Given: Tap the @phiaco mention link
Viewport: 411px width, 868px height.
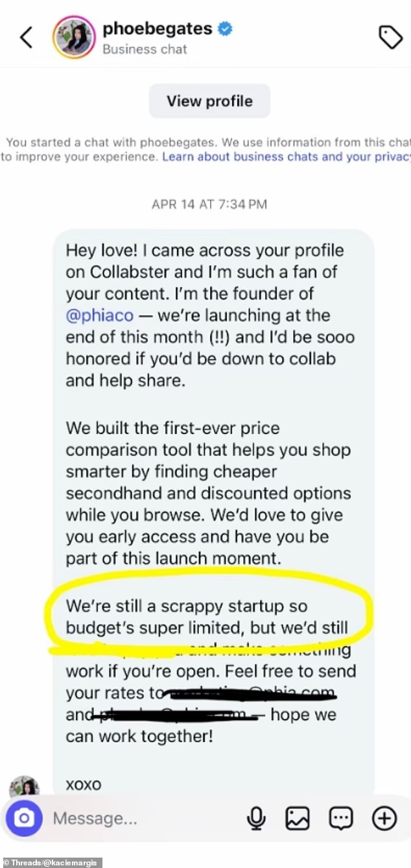Looking at the screenshot, I should [99, 316].
